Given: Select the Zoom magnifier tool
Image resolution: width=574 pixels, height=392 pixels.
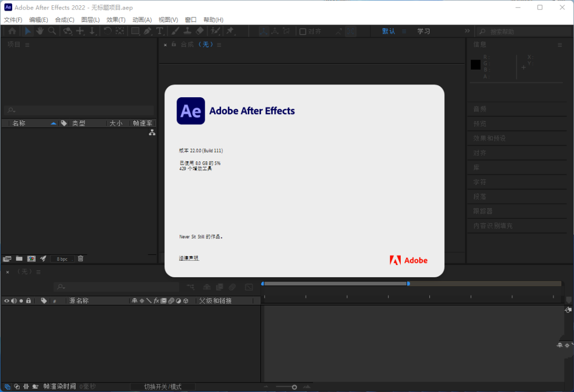Looking at the screenshot, I should 52,31.
